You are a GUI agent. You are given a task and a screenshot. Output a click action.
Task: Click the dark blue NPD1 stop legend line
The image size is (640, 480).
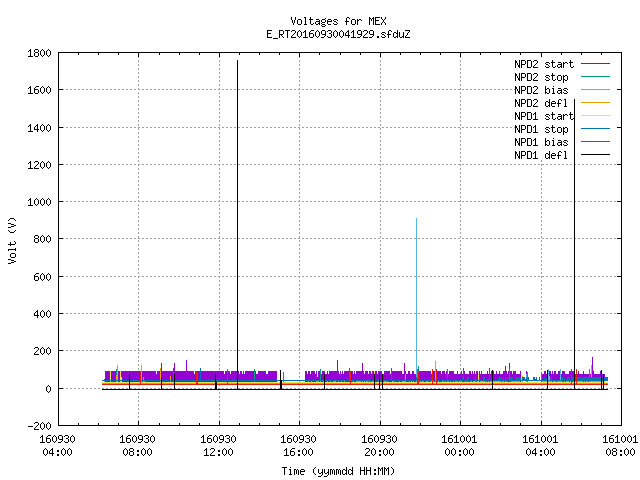click(x=595, y=129)
